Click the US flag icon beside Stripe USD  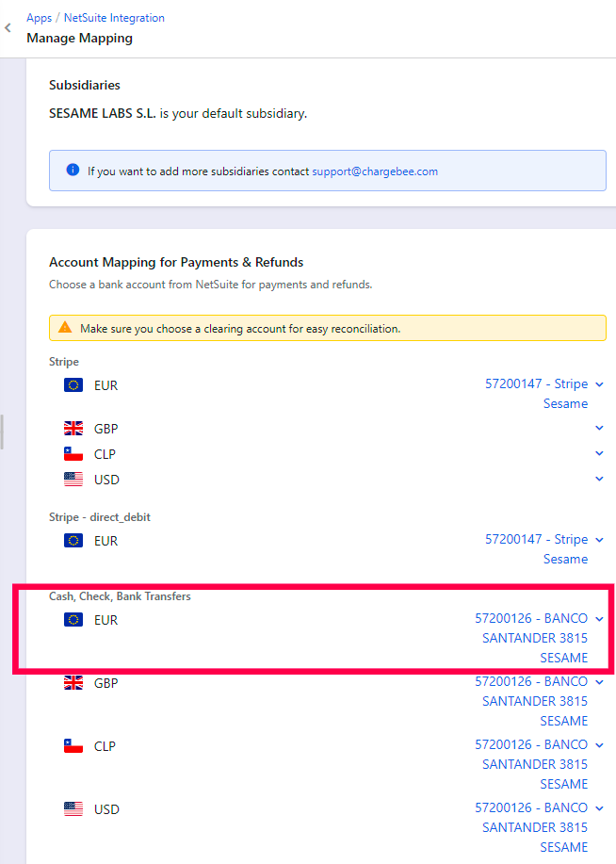point(73,479)
